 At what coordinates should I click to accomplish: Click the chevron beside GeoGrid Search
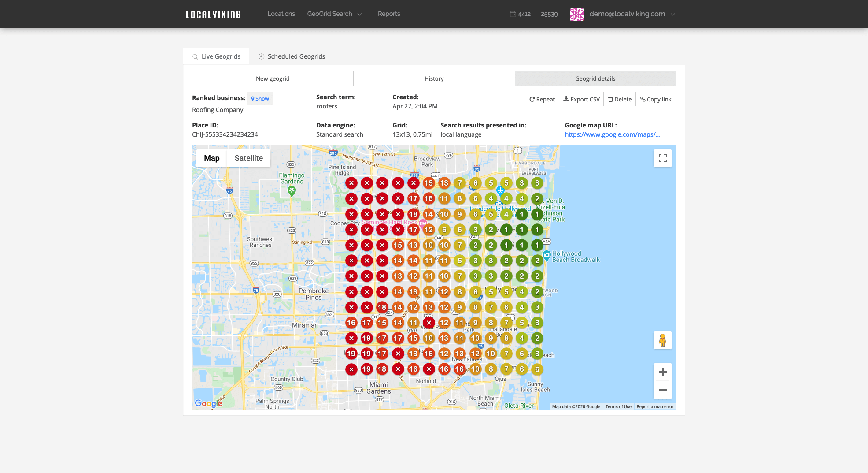[x=360, y=14]
